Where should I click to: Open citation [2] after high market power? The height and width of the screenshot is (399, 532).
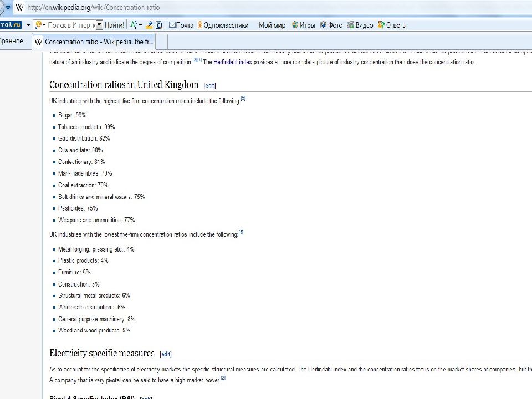click(x=223, y=377)
